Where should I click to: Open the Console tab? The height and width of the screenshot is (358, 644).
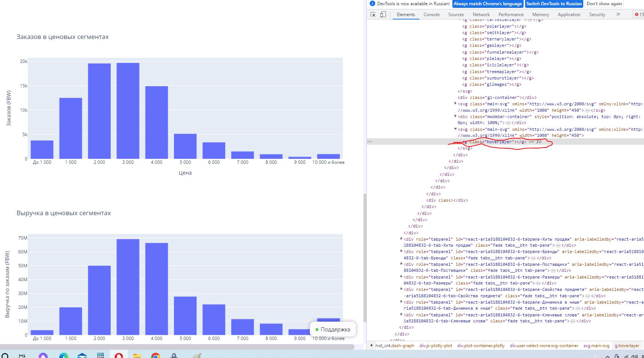pos(431,15)
